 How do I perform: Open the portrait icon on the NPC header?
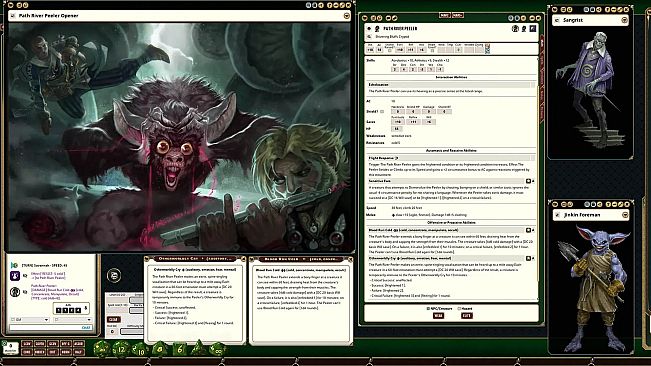pos(533,28)
